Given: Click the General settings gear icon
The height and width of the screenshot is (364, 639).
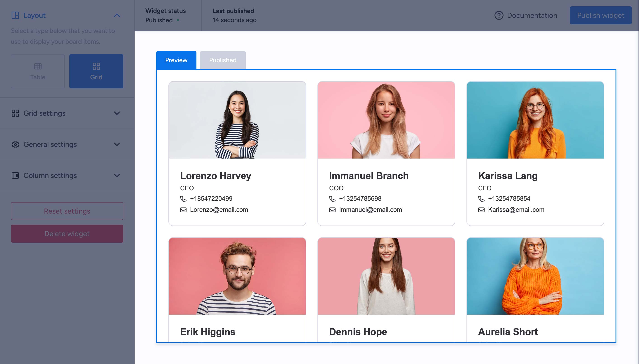Looking at the screenshot, I should (15, 145).
